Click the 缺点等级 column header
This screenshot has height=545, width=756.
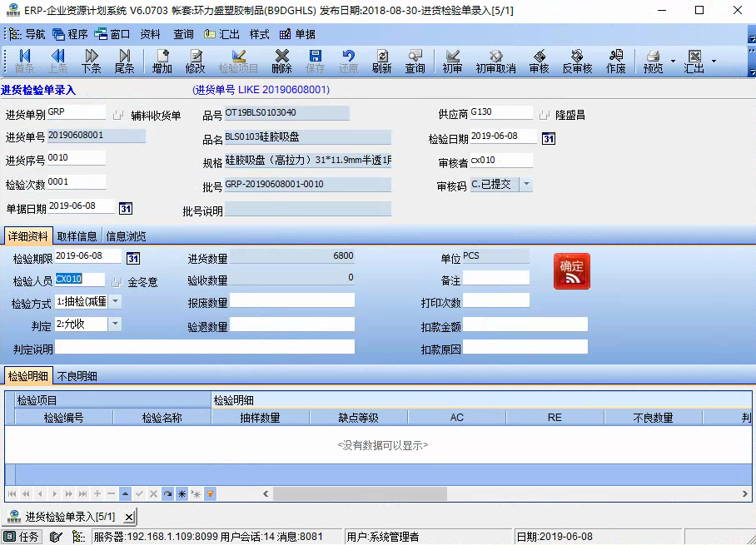coord(359,418)
